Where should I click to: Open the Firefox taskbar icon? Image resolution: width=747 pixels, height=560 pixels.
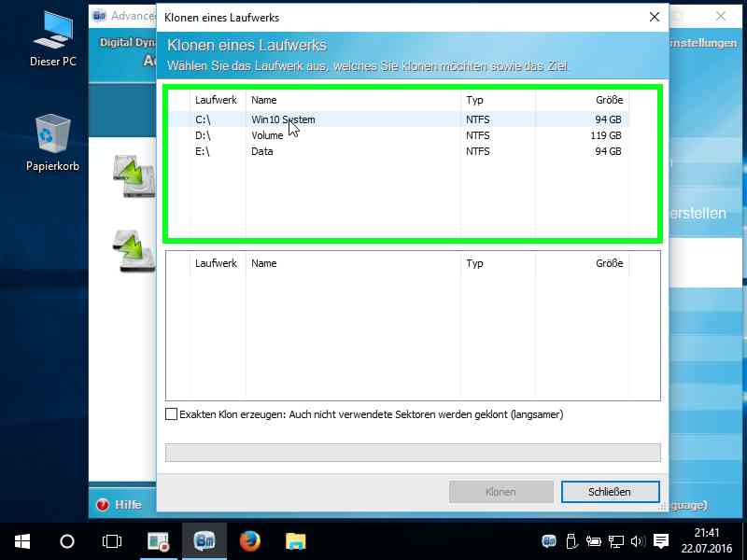(249, 541)
